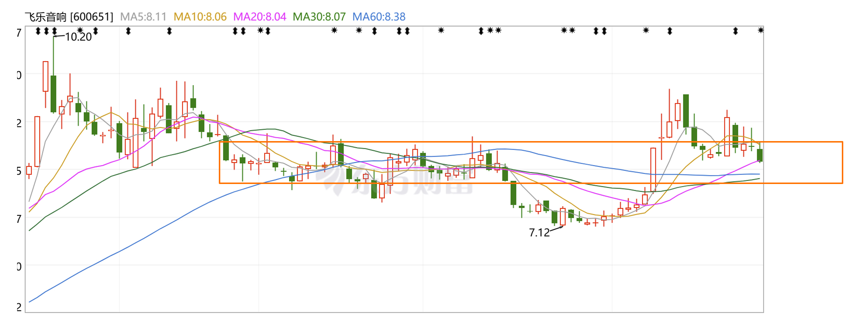This screenshot has height=328, width=868.
Task: Select the MA30:8.07 indicator label
Action: (319, 17)
